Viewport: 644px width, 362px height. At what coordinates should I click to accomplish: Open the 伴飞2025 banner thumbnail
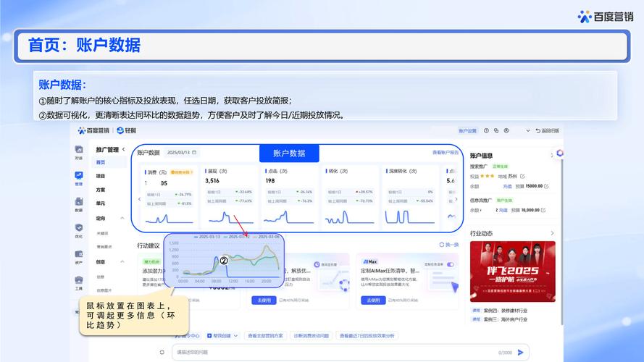tap(513, 271)
